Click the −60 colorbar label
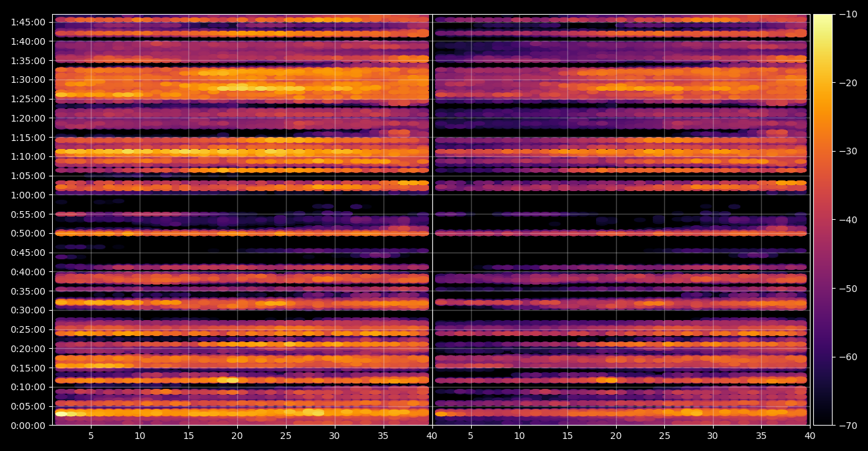Screen dimensions: 868x451 (x=849, y=357)
